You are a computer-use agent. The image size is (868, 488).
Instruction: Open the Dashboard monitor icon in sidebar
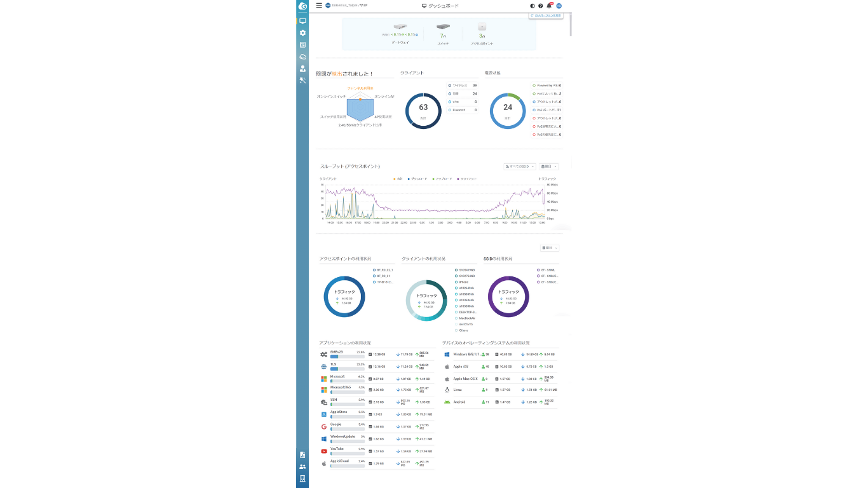tap(302, 20)
